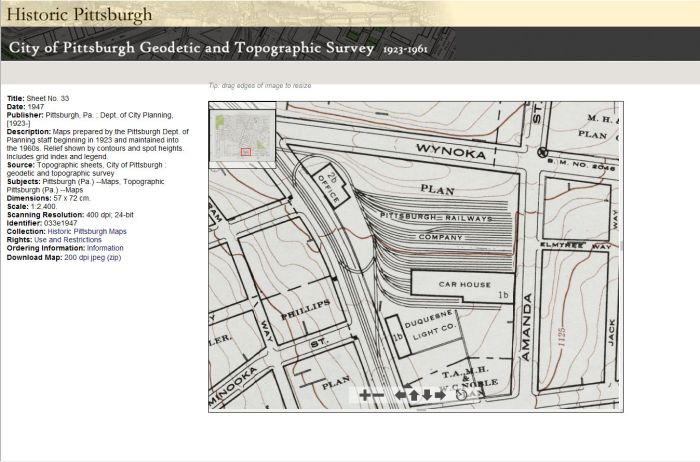Image resolution: width=700 pixels, height=462 pixels.
Task: Click the Car House label on map
Action: tap(465, 284)
